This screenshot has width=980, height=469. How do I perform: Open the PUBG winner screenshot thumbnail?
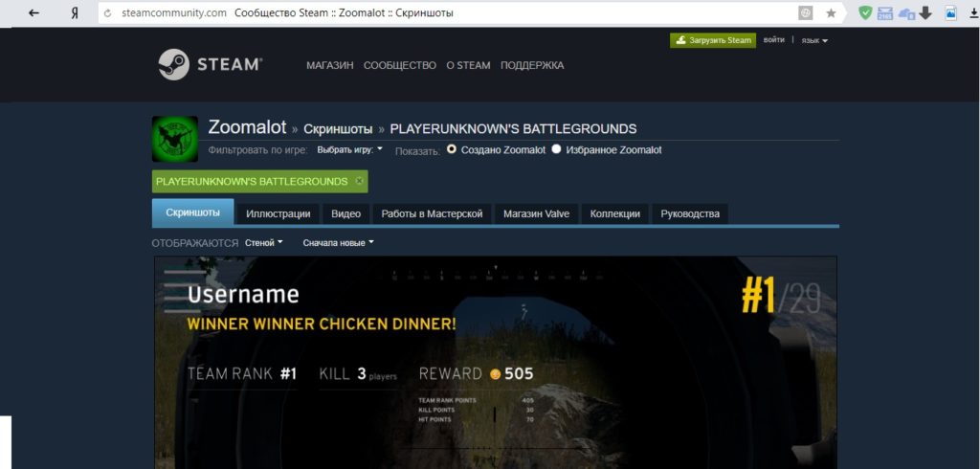coord(496,362)
